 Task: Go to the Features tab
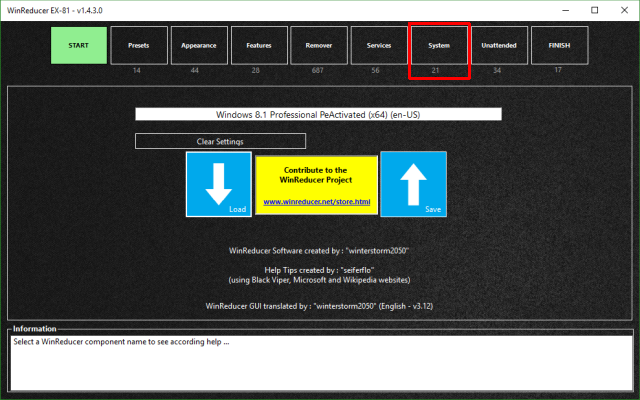point(259,45)
